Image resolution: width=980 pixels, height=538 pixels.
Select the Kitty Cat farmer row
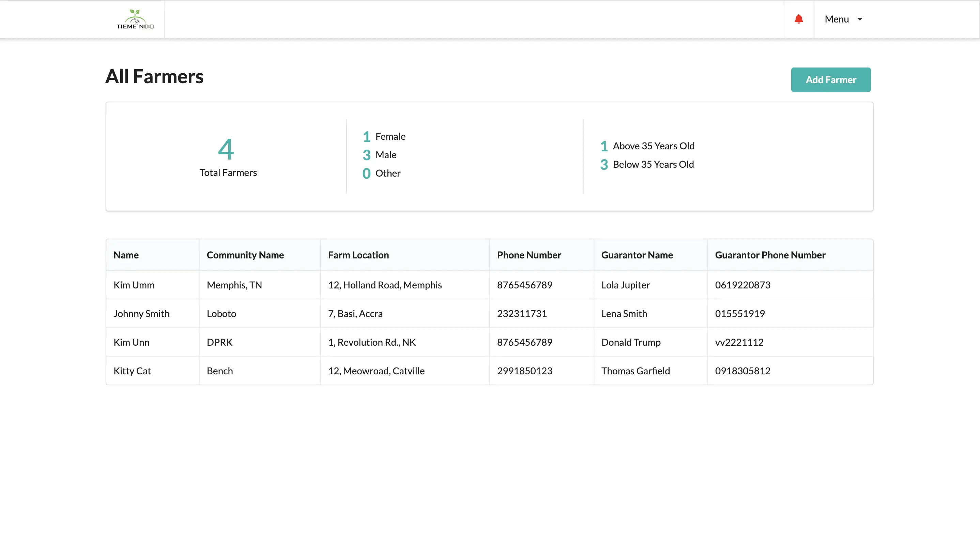pyautogui.click(x=490, y=371)
